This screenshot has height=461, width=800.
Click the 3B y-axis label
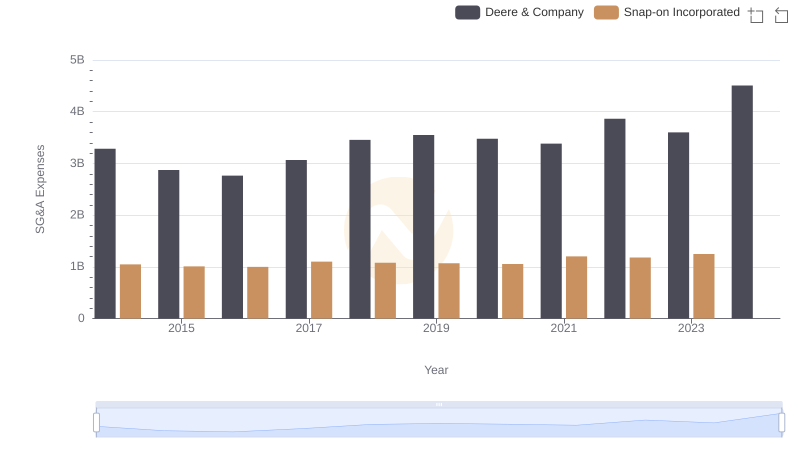pyautogui.click(x=77, y=163)
